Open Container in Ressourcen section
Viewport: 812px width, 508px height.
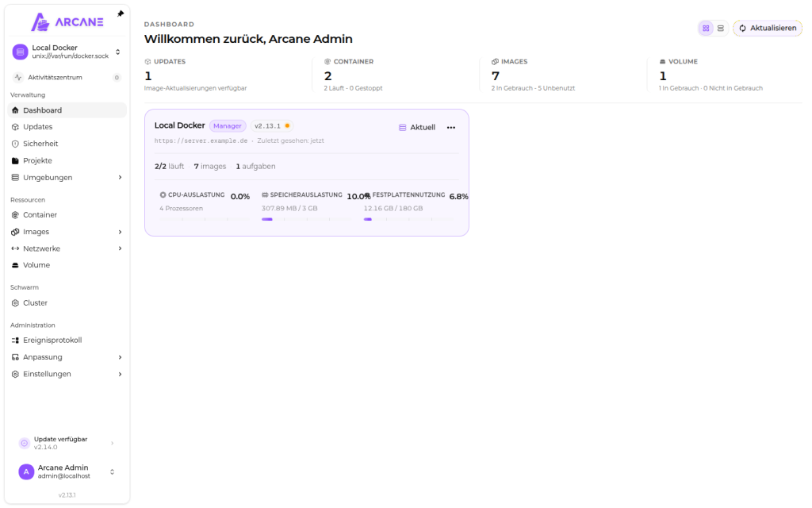[x=67, y=214]
